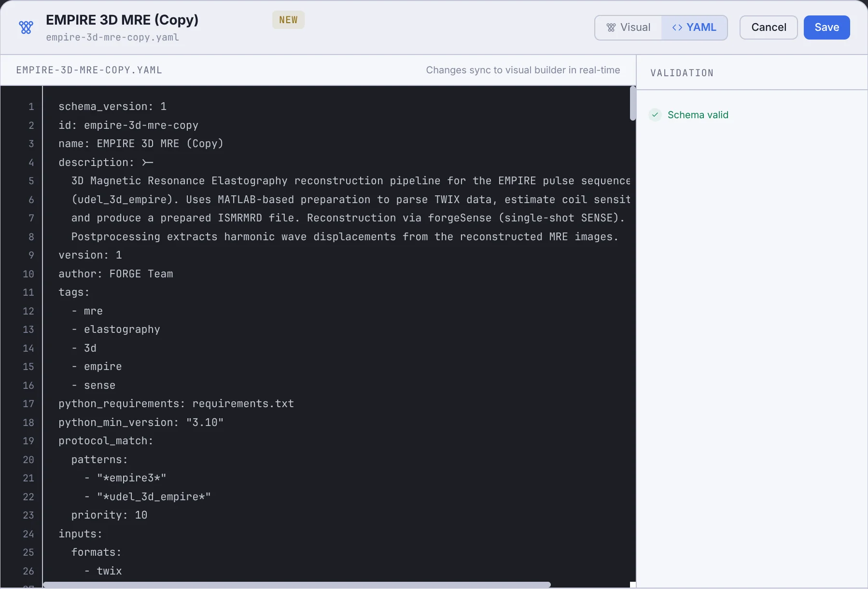Save the EMPIRE 3D MRE copy
Screen dimensions: 868x589
826,27
